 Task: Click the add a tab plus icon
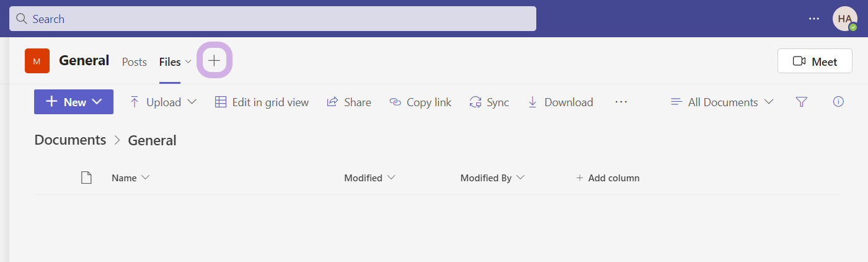pyautogui.click(x=214, y=61)
